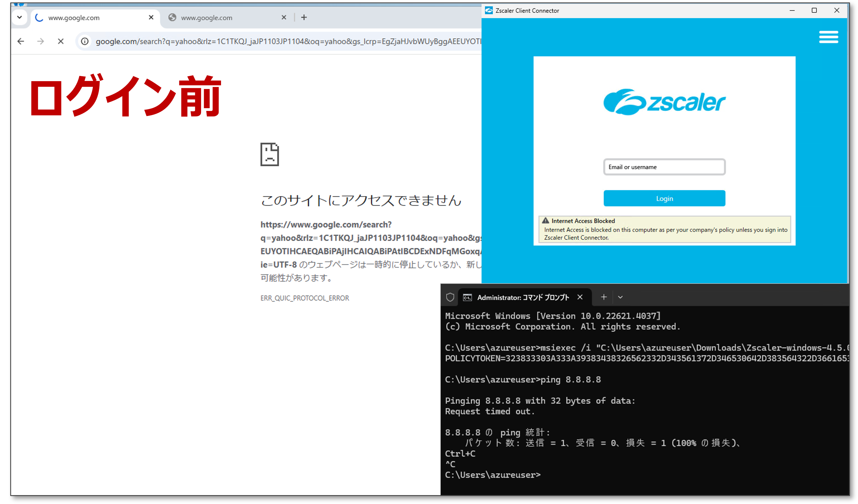This screenshot has height=504, width=858.
Task: Click the sad page error icon
Action: pyautogui.click(x=270, y=154)
